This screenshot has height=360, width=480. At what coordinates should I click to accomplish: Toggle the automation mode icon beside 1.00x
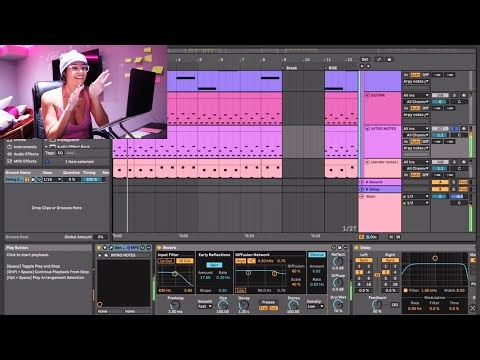(361, 237)
